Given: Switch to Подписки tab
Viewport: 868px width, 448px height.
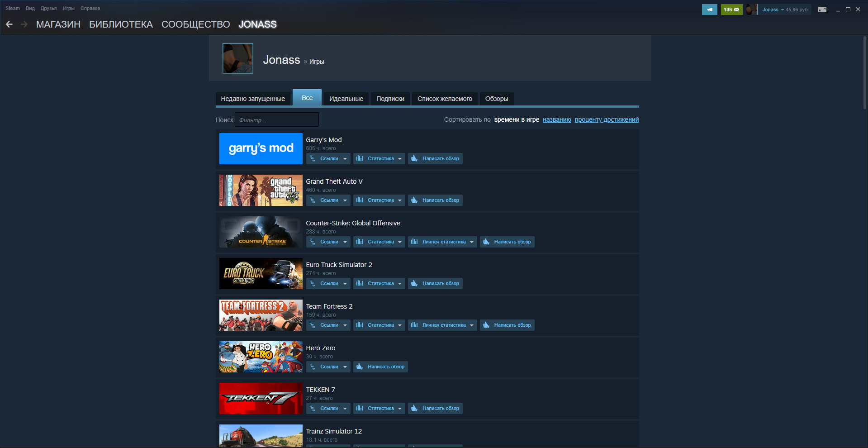Looking at the screenshot, I should (x=390, y=99).
